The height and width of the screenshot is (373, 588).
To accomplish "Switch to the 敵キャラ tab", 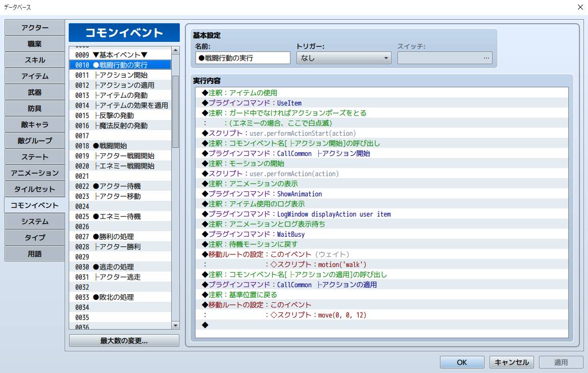I will click(35, 125).
